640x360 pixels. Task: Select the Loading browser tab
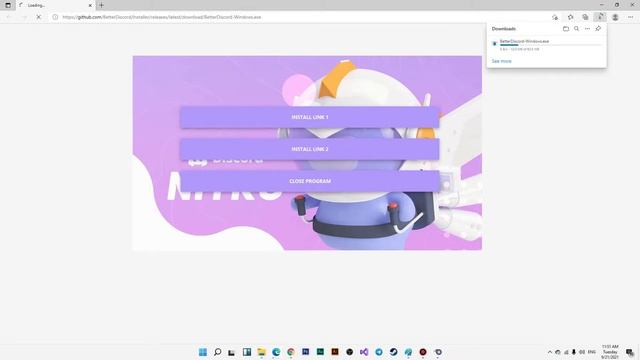(55, 5)
